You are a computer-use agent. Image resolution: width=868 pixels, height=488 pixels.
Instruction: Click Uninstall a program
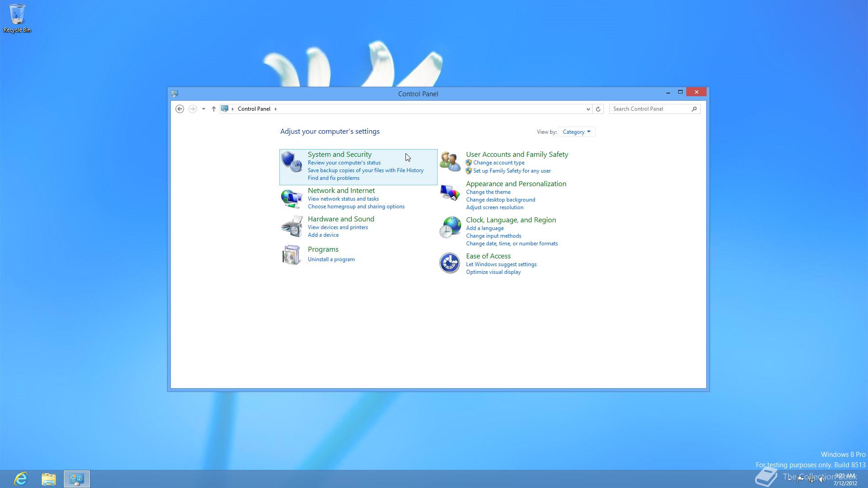coord(331,259)
